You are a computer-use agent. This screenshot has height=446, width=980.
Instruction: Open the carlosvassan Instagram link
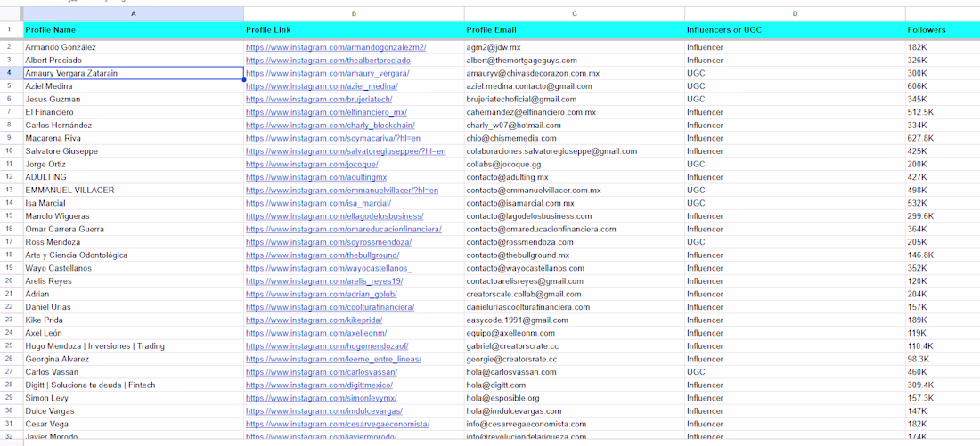pyautogui.click(x=322, y=372)
